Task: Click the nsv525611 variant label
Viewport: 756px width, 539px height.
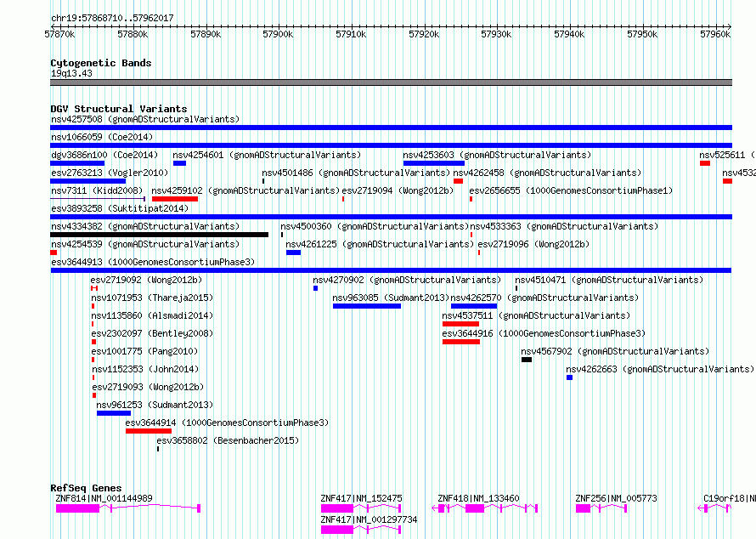Action: tap(727, 155)
